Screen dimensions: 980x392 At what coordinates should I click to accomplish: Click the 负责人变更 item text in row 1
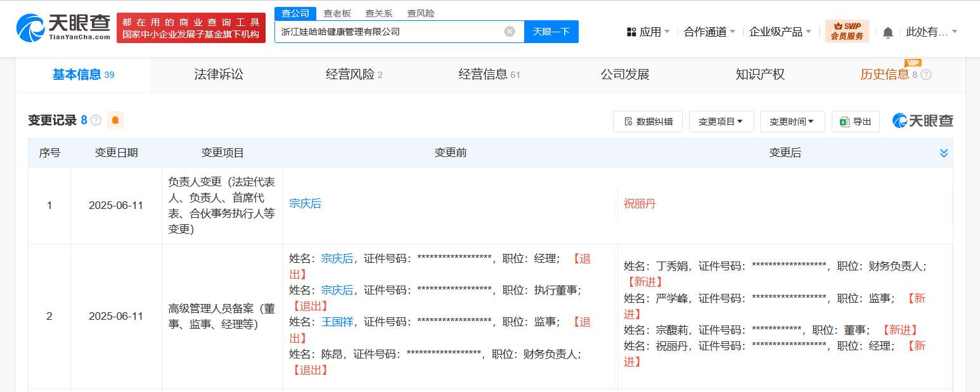point(222,206)
